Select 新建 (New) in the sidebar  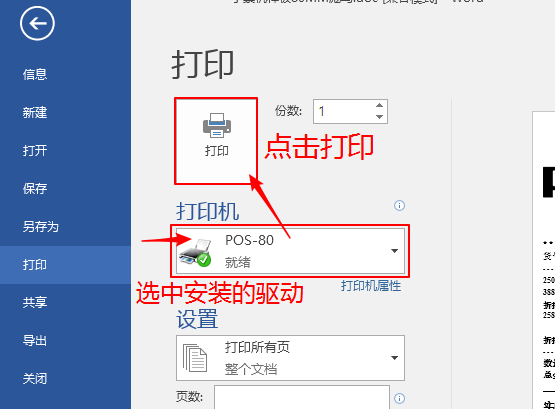click(x=35, y=113)
